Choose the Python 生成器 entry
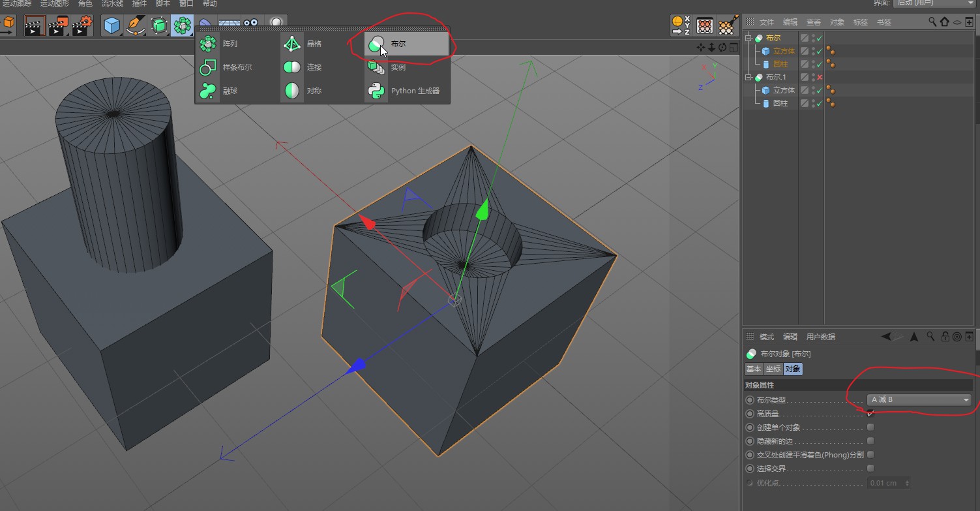The image size is (980, 511). point(406,91)
